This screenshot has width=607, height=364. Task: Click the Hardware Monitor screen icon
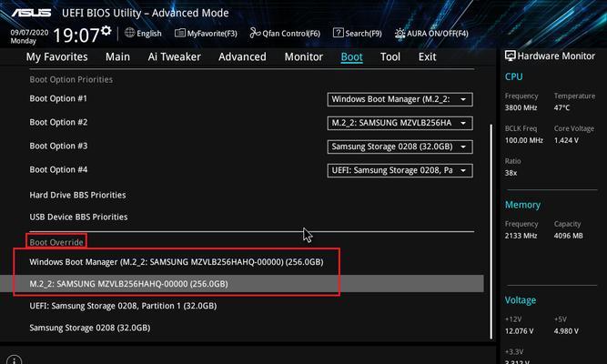tap(511, 56)
